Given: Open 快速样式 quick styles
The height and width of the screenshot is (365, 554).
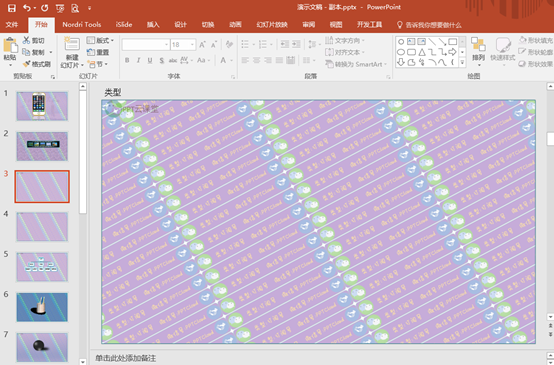Looking at the screenshot, I should [503, 52].
